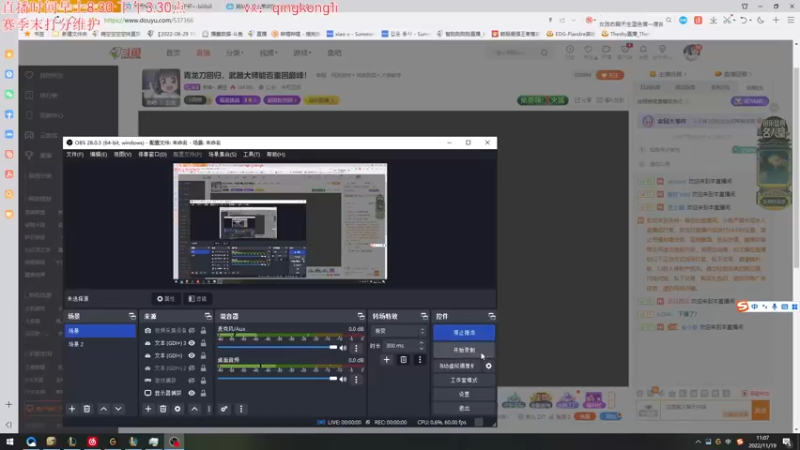Open the 场景集合(S) menu in OBS
This screenshot has height=450, width=800.
[x=222, y=154]
